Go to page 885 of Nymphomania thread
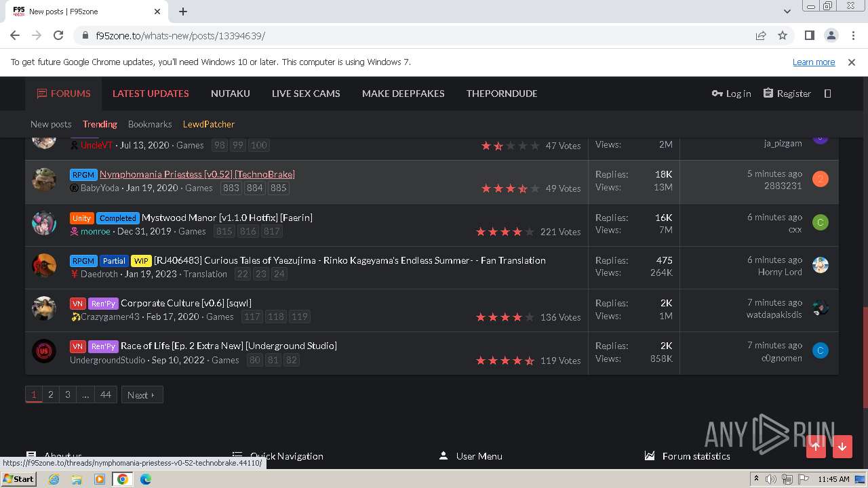Image resolution: width=868 pixels, height=488 pixels. click(279, 188)
